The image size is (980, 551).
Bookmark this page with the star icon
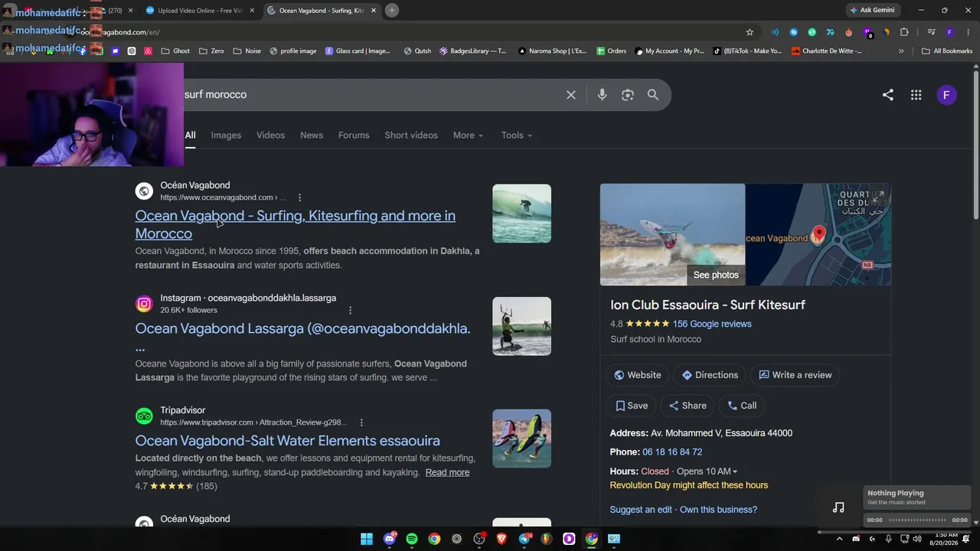(750, 32)
